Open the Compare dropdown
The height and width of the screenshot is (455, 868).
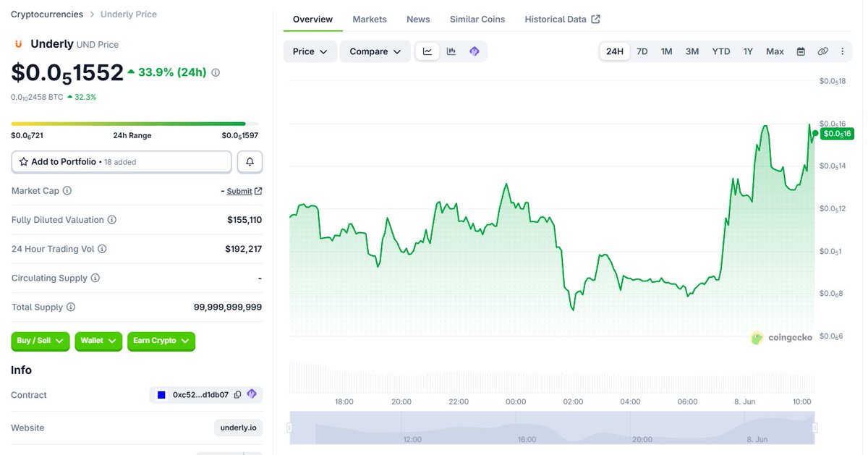(x=375, y=51)
